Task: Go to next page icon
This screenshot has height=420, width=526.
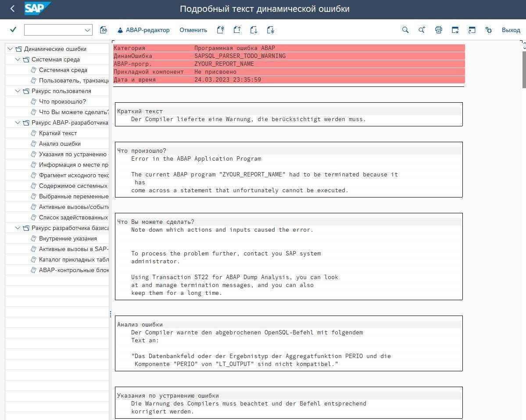Action: point(254,30)
